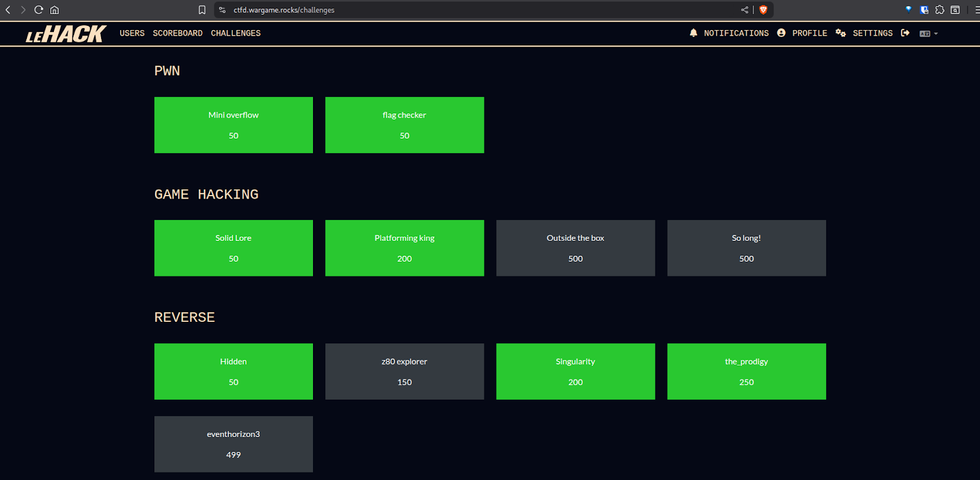Open the SCOREBOARD page
The width and height of the screenshot is (980, 480).
[x=178, y=33]
